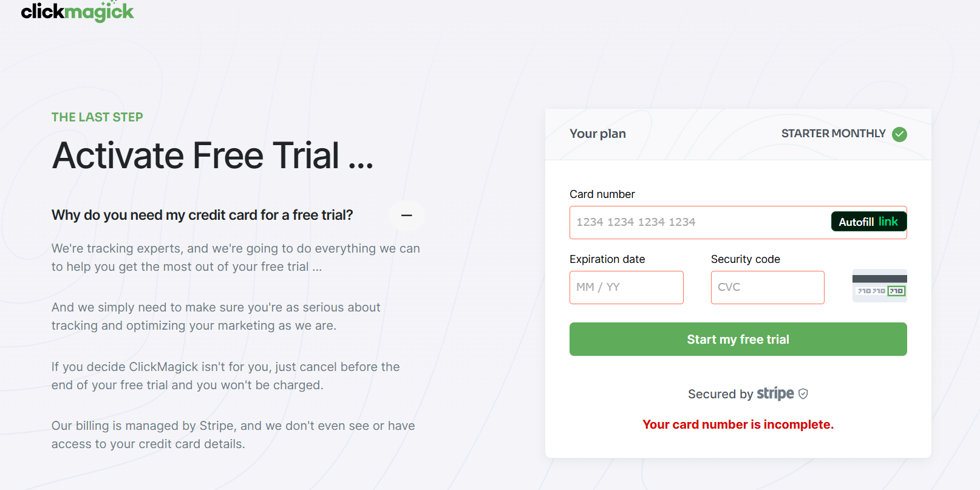Click the 'THE LAST STEP' label
The height and width of the screenshot is (490, 980).
pyautogui.click(x=97, y=117)
